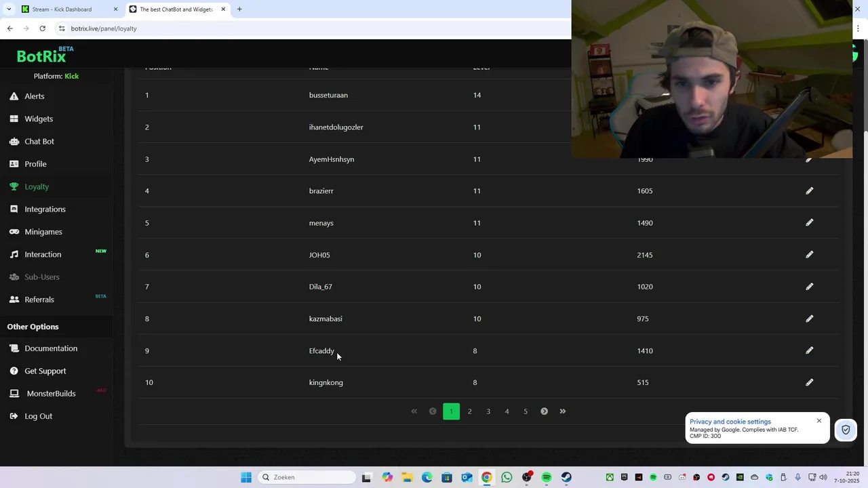
Task: Open Alerts in the sidebar
Action: coord(35,96)
